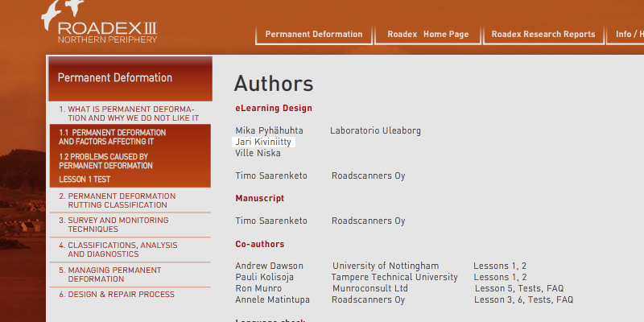Viewport: 644px width, 322px height.
Task: Select 1.1 Permanent Deformation and Factors Affecting It
Action: pos(113,137)
